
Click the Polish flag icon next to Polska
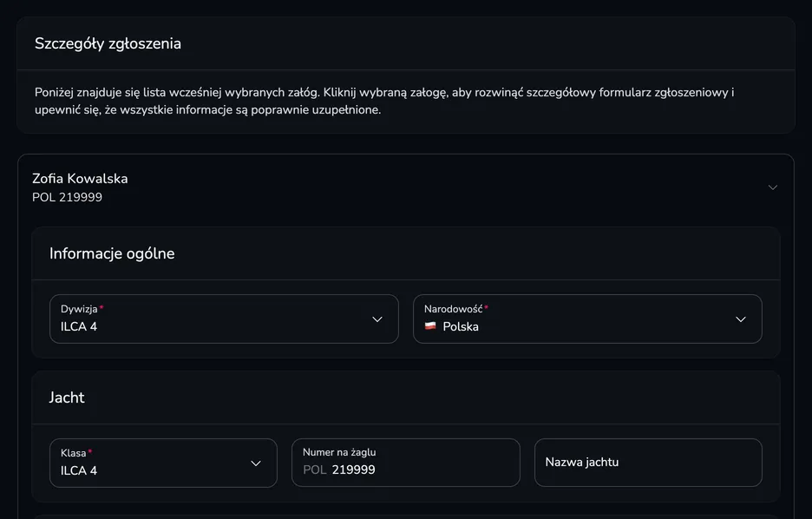(x=430, y=326)
